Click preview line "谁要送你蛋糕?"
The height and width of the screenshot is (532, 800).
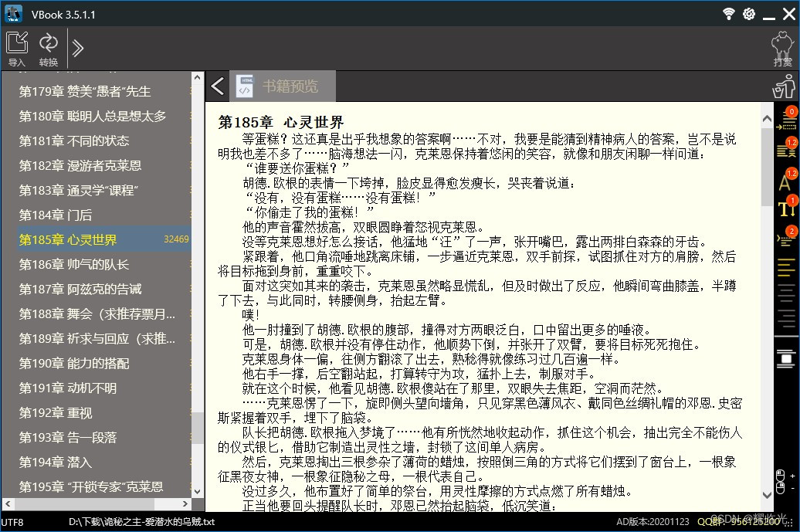tap(297, 168)
